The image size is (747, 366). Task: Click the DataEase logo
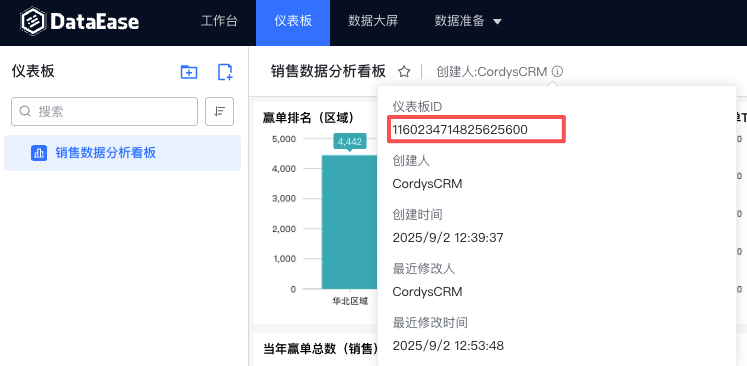pyautogui.click(x=80, y=21)
